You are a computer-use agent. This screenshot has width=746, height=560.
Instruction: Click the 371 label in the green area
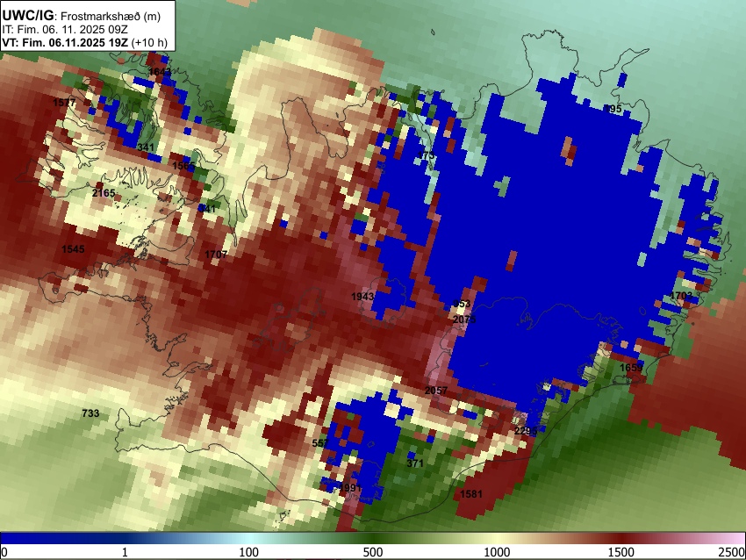(415, 463)
